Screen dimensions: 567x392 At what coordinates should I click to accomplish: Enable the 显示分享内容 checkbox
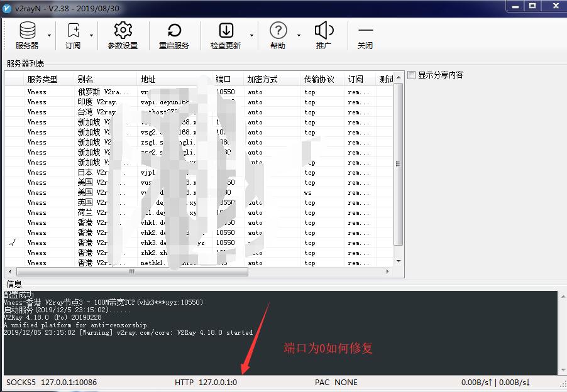point(411,75)
